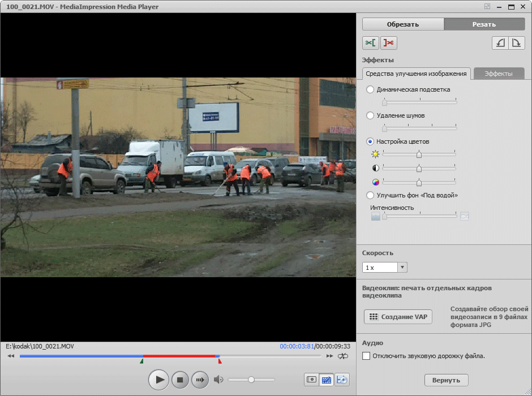Open the disc burn/export icon
Viewport: 532px width, 396px height.
pyautogui.click(x=342, y=380)
